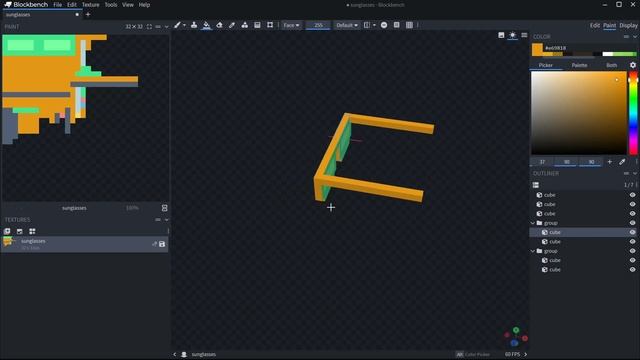Open the View menu
Screen dimensions: 640x360
point(128,5)
